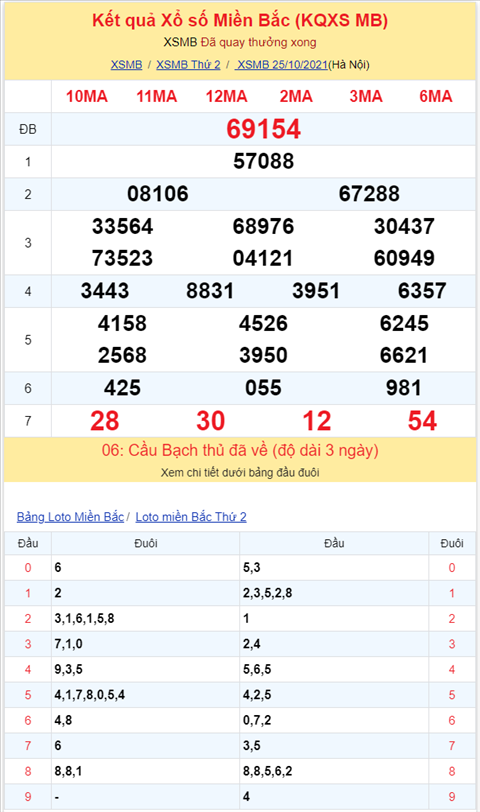
Task: Click loto tail values 9,3,5
Action: coord(68,670)
